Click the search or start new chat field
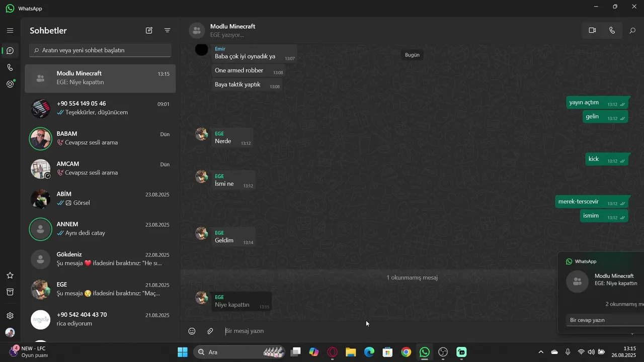 [100, 50]
